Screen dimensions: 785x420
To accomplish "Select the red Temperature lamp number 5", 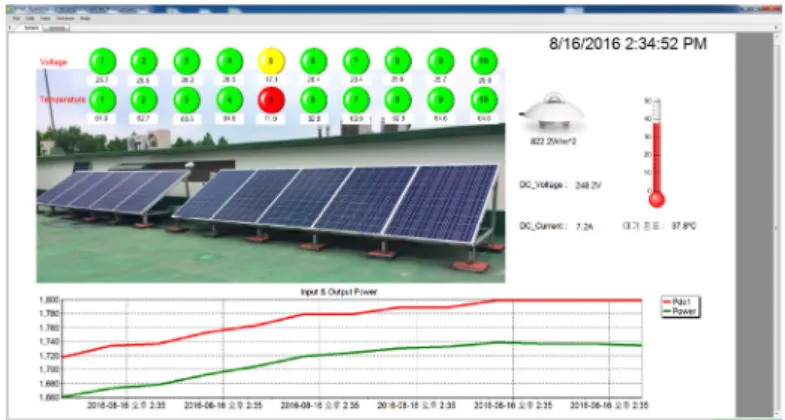I will pyautogui.click(x=271, y=100).
